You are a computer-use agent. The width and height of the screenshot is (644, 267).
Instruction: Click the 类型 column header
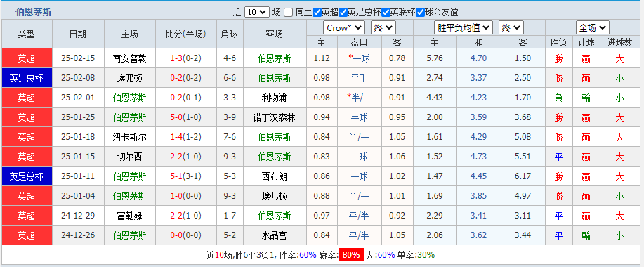(27, 34)
